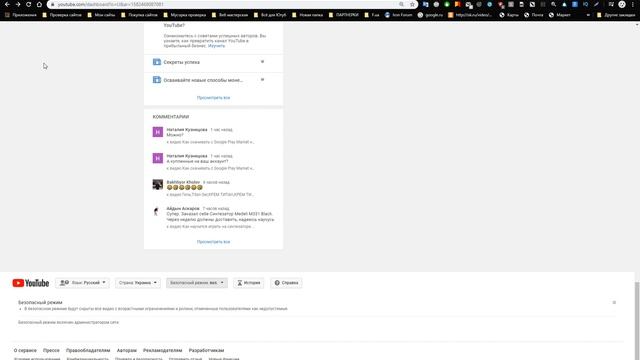Image resolution: width=640 pixels, height=360 pixels.
Task: Click Bakhtiyor Kholov's profile picture
Action: point(158,184)
